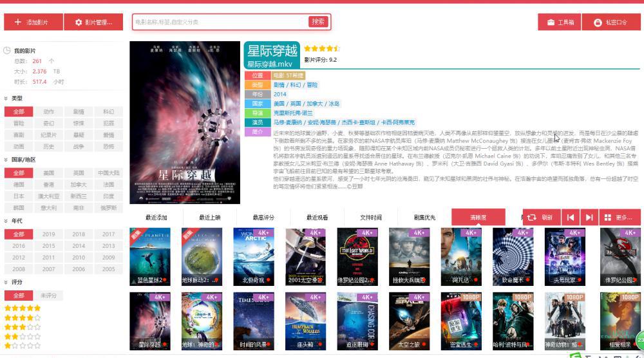644x358 pixels.
Task: Click the pie-clock icon beside 我的影片
Action: (7, 50)
